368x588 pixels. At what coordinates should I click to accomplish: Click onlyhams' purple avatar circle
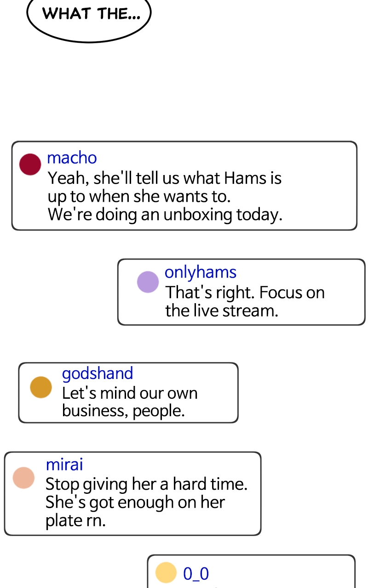click(x=148, y=282)
